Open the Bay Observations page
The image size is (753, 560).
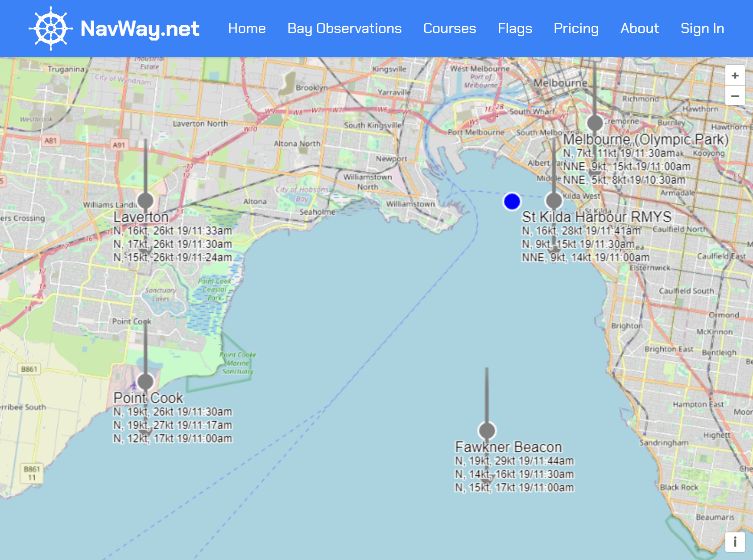coord(344,28)
